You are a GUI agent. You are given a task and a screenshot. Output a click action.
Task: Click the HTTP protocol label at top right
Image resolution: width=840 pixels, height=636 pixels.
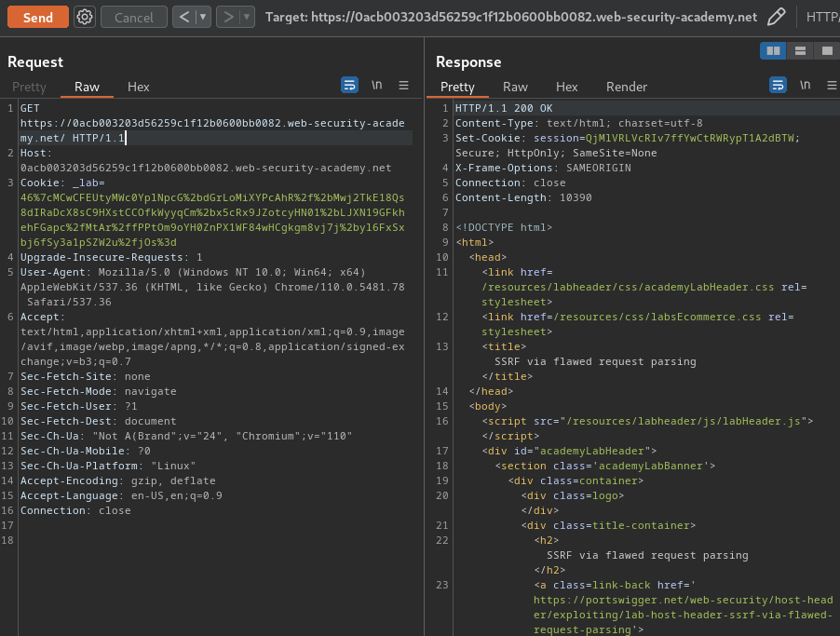[823, 17]
